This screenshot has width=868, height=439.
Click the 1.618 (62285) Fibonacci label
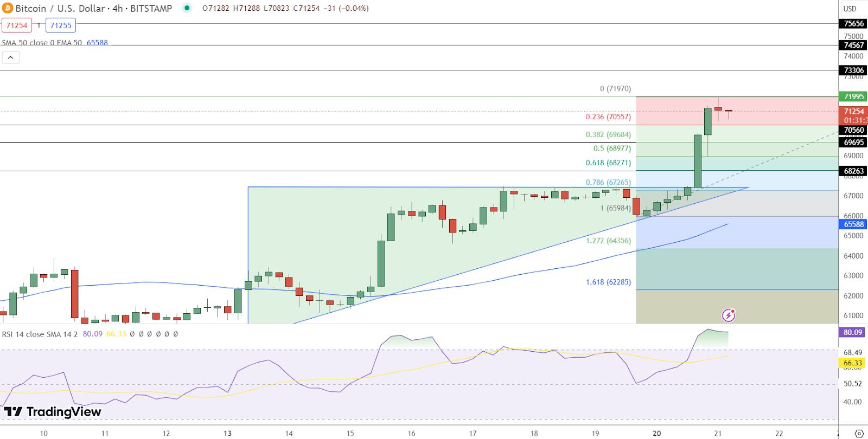coord(608,282)
